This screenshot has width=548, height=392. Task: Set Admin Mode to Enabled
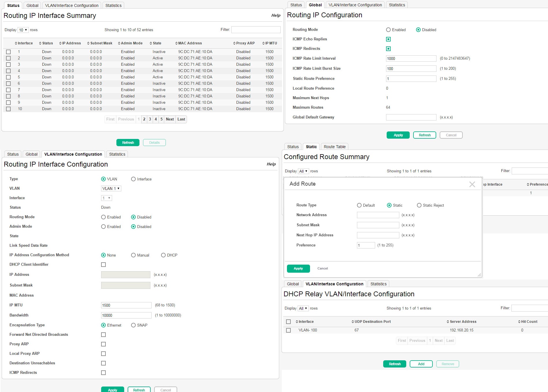click(103, 227)
